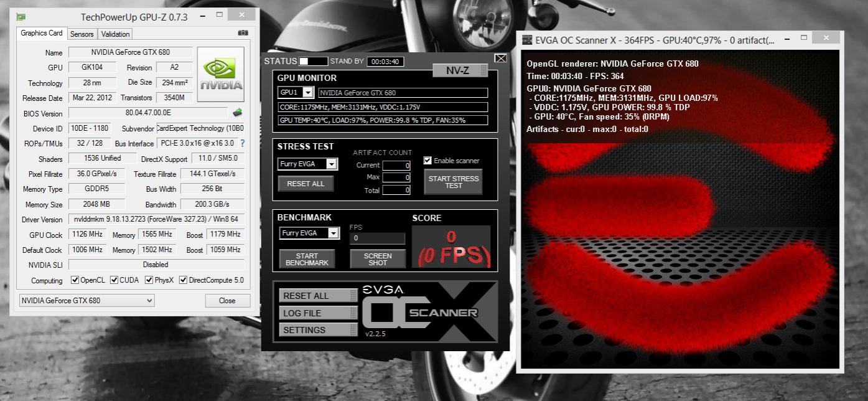Click the Current artifact count field
Image resolution: width=868 pixels, height=401 pixels.
point(396,165)
